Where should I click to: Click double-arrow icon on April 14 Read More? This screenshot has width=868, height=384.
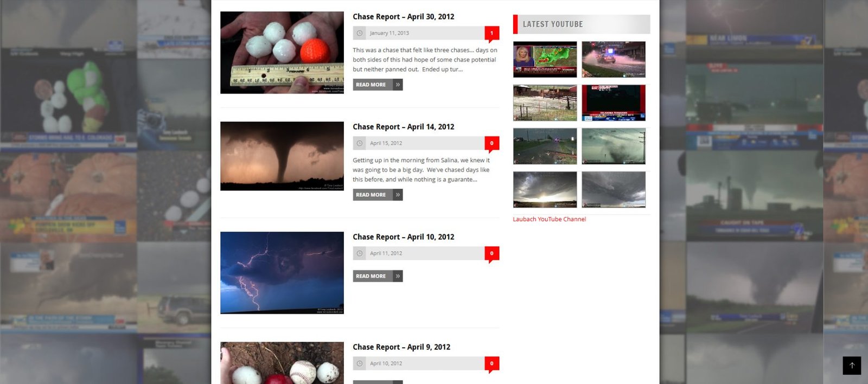point(398,195)
